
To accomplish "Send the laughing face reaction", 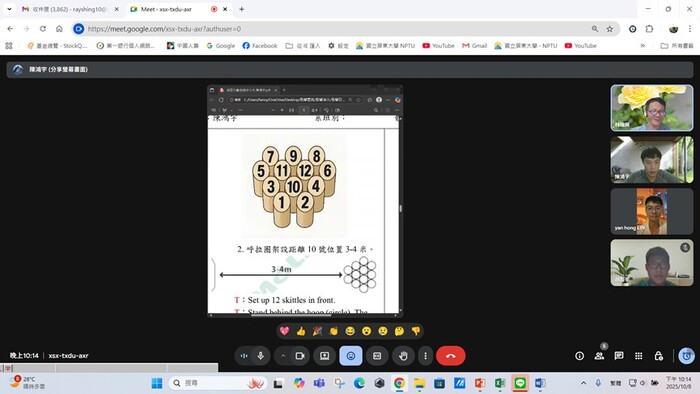I will (x=350, y=331).
